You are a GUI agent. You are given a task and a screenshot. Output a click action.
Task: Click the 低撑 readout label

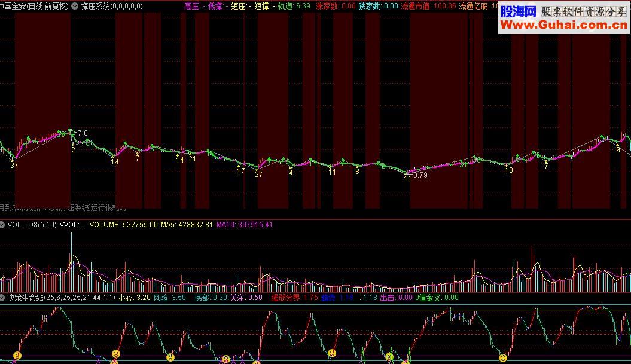218,6
